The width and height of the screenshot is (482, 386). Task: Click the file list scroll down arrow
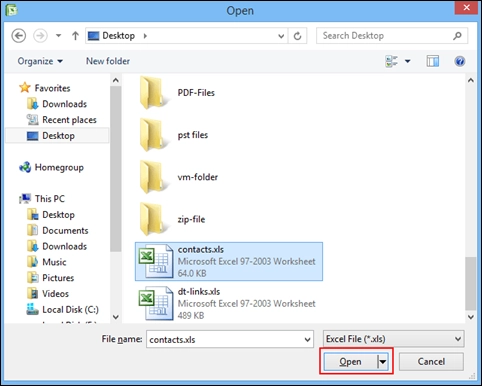pos(471,317)
